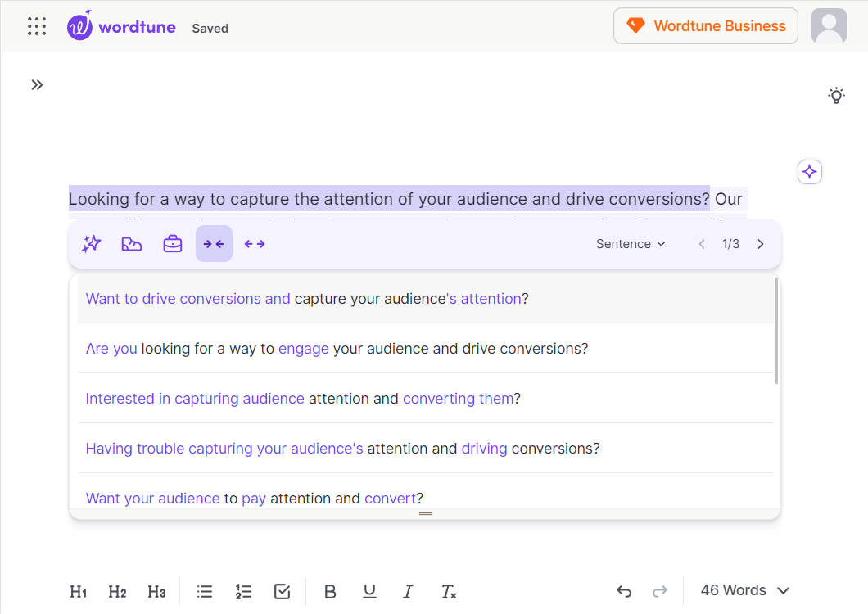Toggle bold formatting
The width and height of the screenshot is (868, 614).
pos(330,591)
